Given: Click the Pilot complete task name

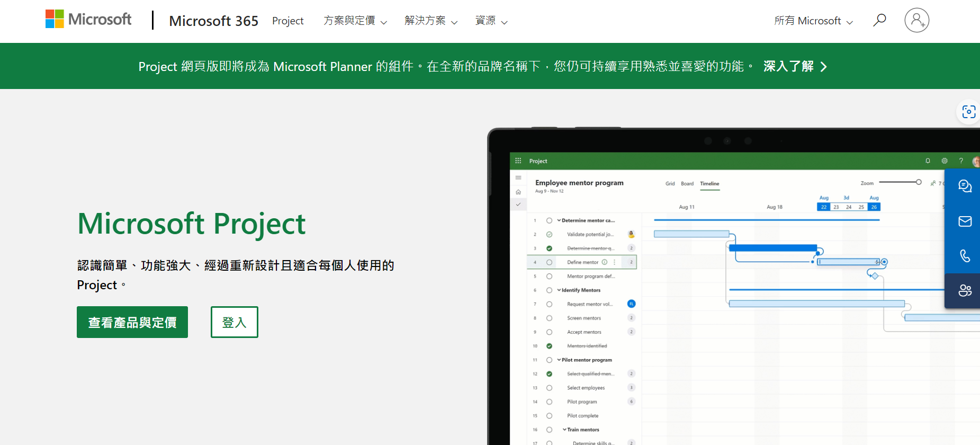Looking at the screenshot, I should pos(582,416).
